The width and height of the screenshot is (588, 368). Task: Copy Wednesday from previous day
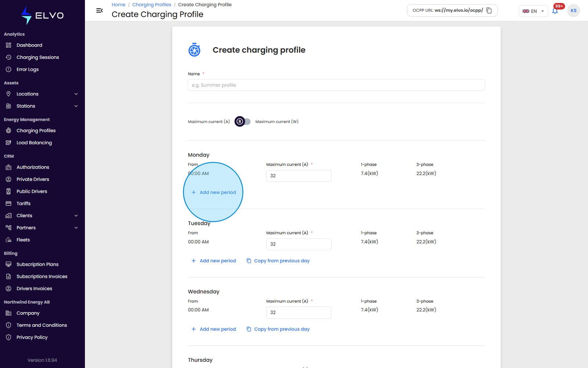pyautogui.click(x=278, y=329)
